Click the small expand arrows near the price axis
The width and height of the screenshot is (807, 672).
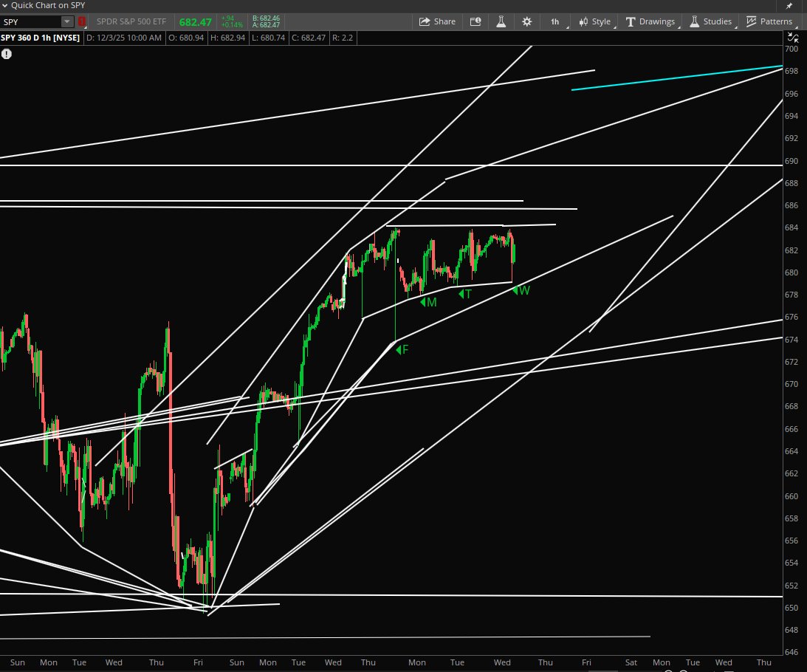click(791, 37)
